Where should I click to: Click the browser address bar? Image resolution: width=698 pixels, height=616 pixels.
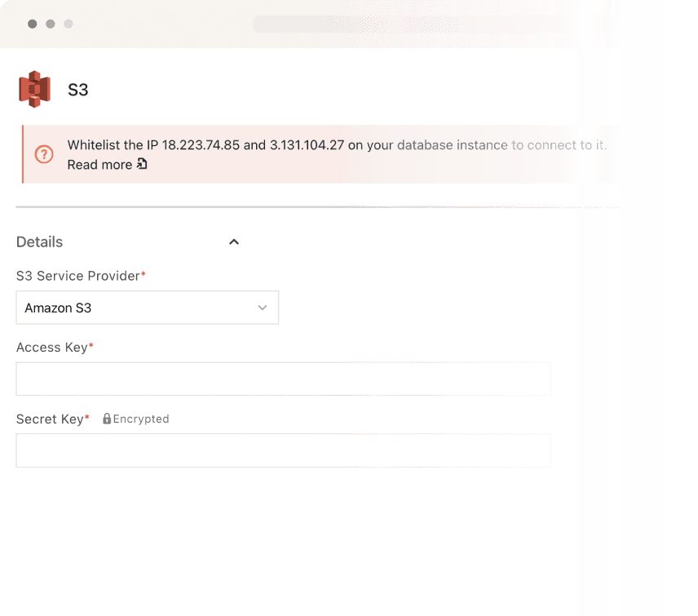click(x=408, y=24)
